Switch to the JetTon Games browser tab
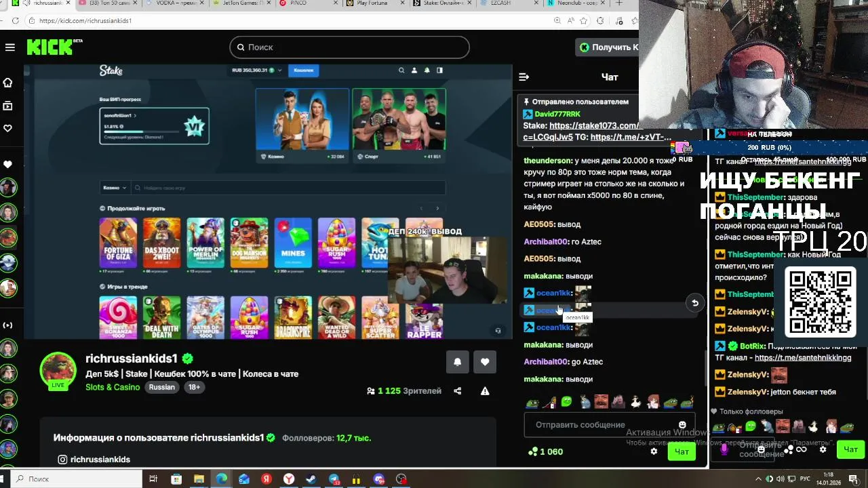Screen dimensions: 868x488 pyautogui.click(x=239, y=3)
